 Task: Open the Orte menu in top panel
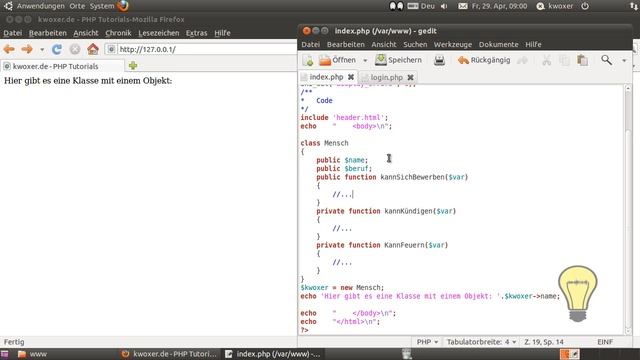tap(77, 6)
